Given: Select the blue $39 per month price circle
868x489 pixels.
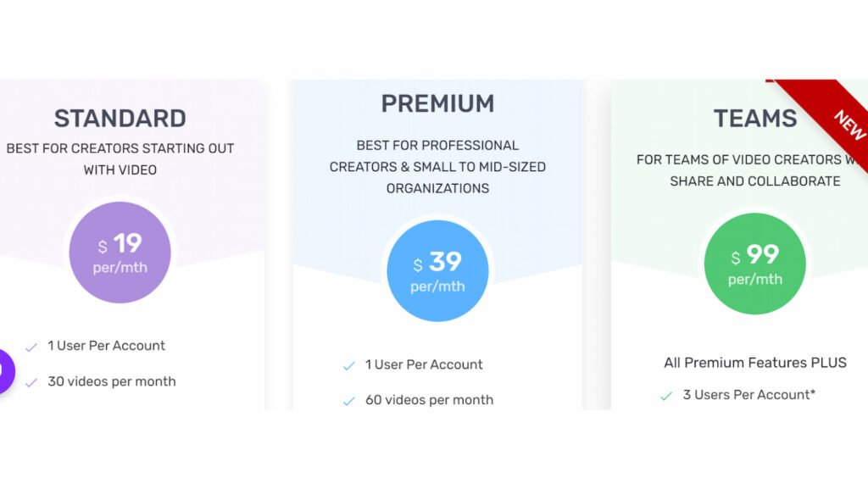Looking at the screenshot, I should (437, 270).
